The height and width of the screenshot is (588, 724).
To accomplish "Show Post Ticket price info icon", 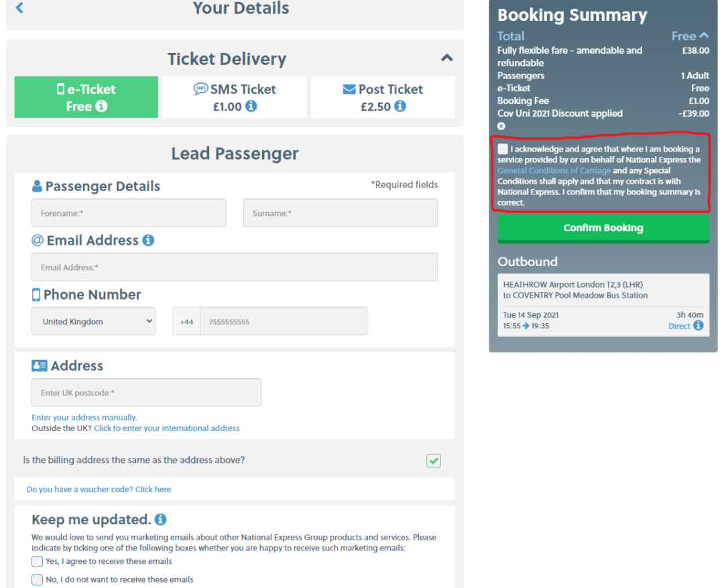I will coord(400,106).
